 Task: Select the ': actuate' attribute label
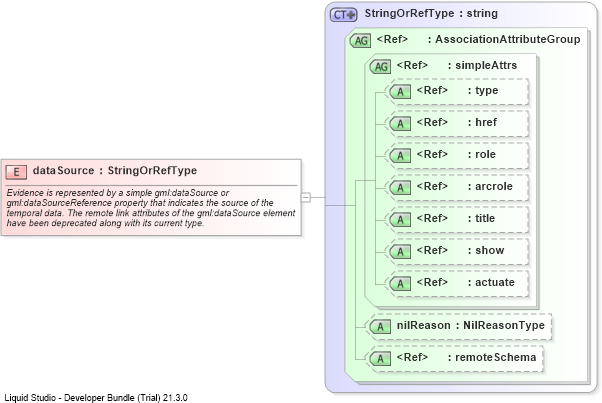(491, 282)
